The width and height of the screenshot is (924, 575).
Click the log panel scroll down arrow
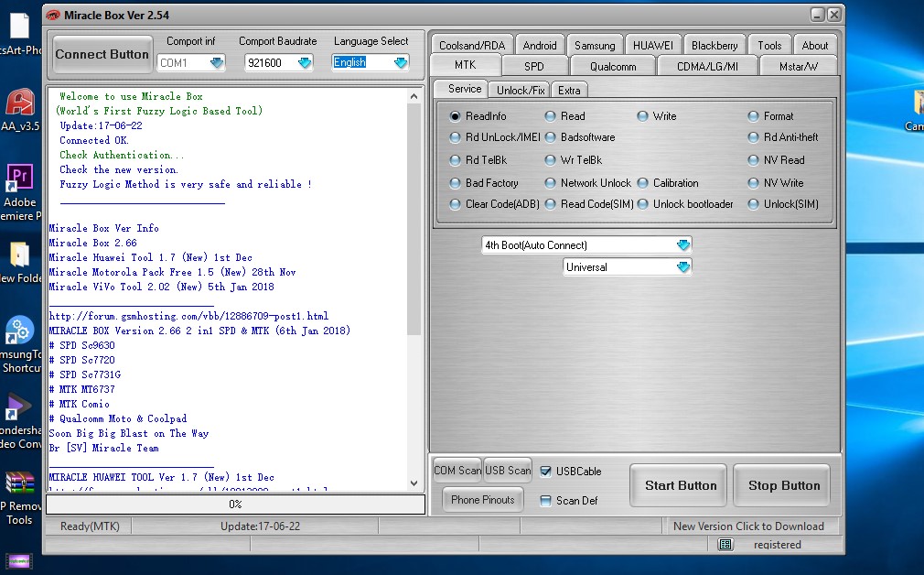pyautogui.click(x=414, y=483)
